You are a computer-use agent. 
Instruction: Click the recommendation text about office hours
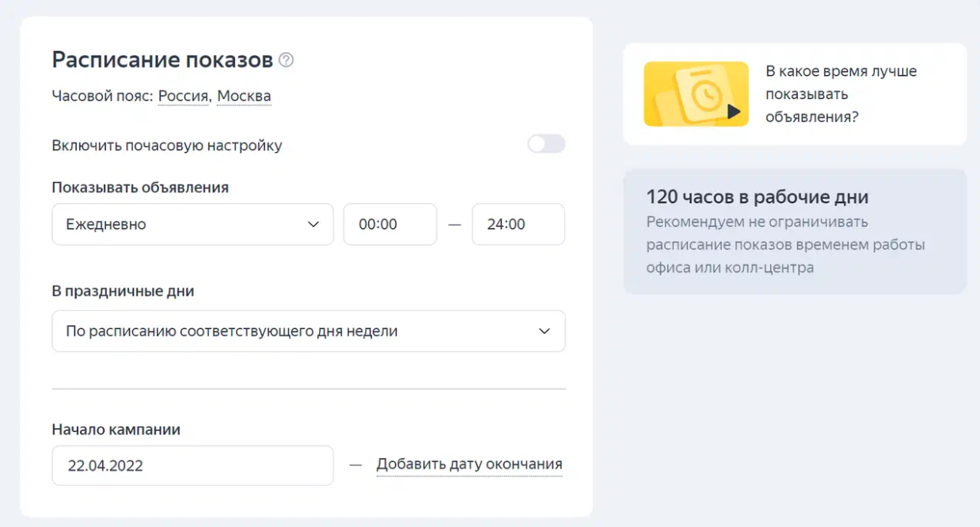click(x=785, y=245)
